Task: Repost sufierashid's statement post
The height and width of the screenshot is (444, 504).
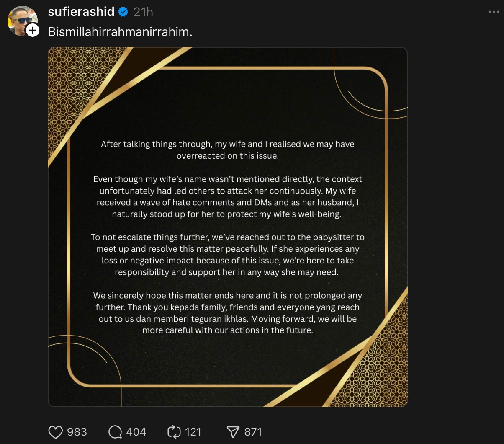Action: (174, 431)
